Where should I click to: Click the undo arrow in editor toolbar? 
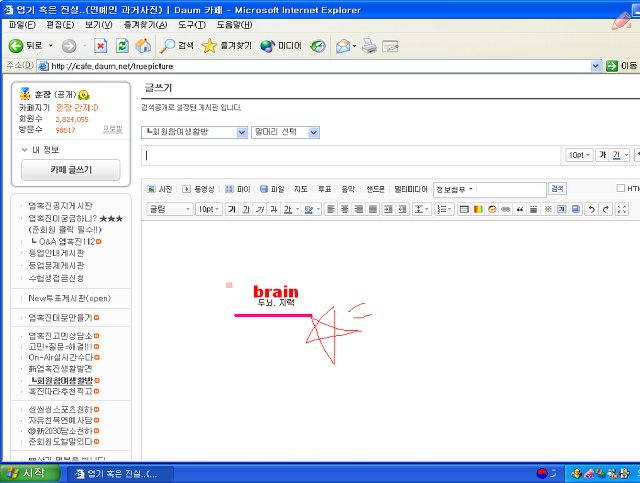(x=592, y=209)
